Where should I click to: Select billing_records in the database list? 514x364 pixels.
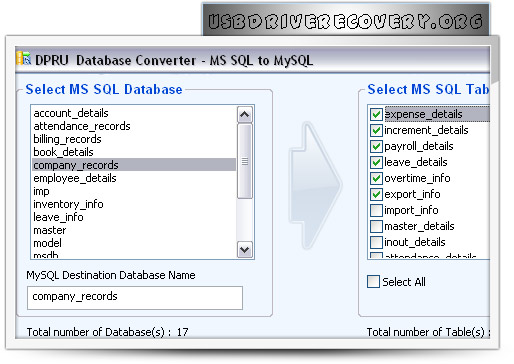tap(67, 139)
